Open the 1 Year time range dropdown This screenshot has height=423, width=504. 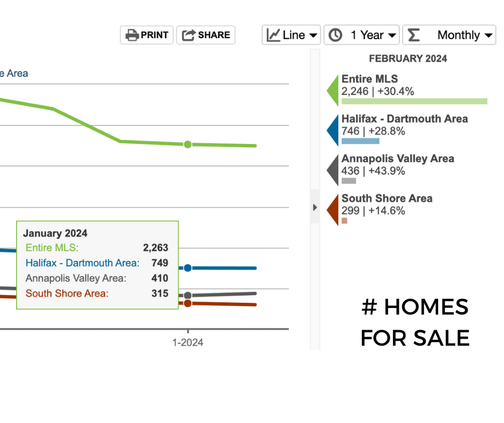click(x=361, y=35)
